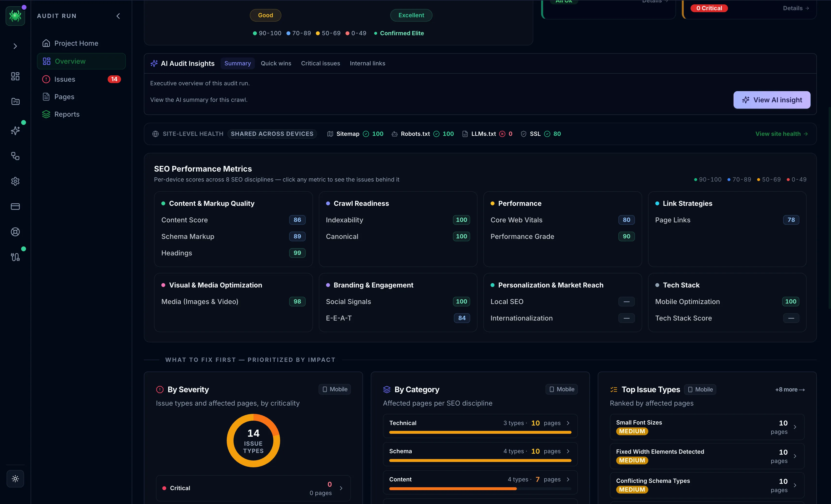Open the Indexability metric row

(x=398, y=220)
